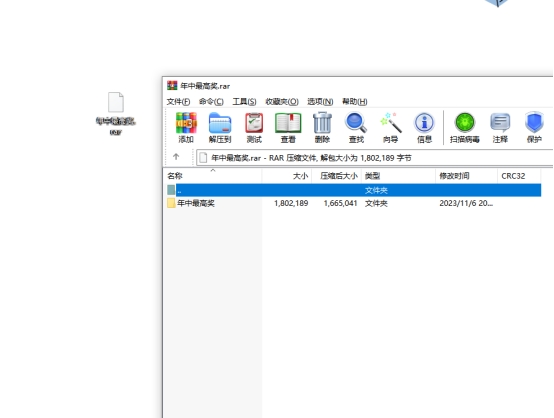This screenshot has width=554, height=418.
Task: Click the 扫描病毒 (Virus Scan) icon
Action: [x=465, y=128]
